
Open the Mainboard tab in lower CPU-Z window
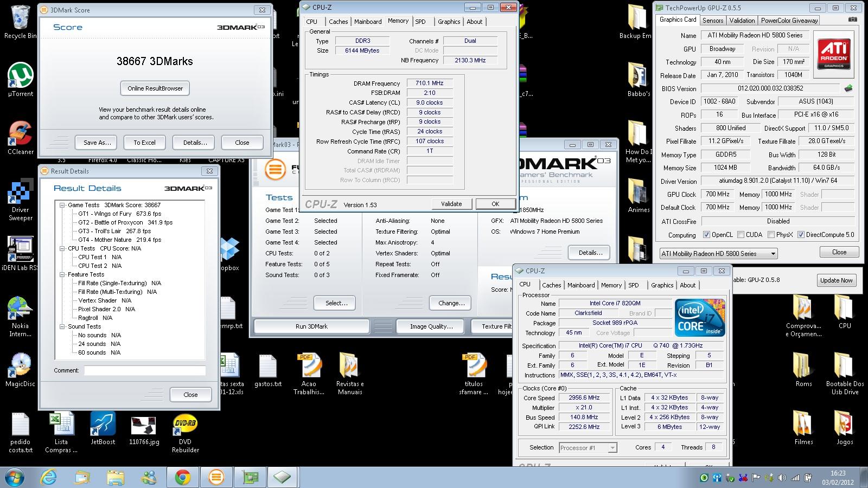click(581, 285)
